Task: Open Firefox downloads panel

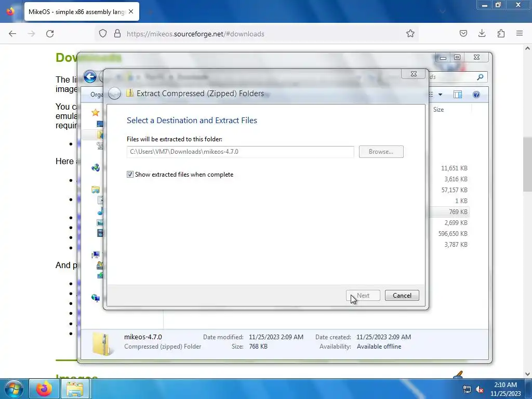Action: (x=482, y=34)
